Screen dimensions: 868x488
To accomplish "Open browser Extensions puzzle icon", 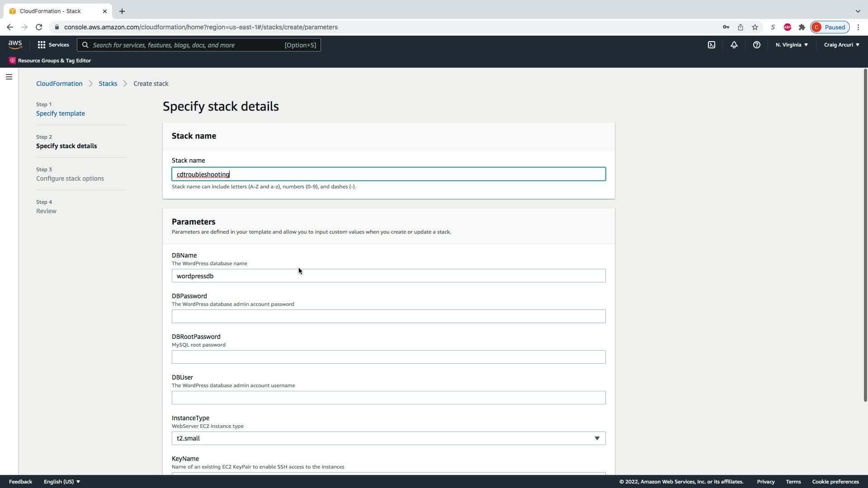I will [x=802, y=27].
